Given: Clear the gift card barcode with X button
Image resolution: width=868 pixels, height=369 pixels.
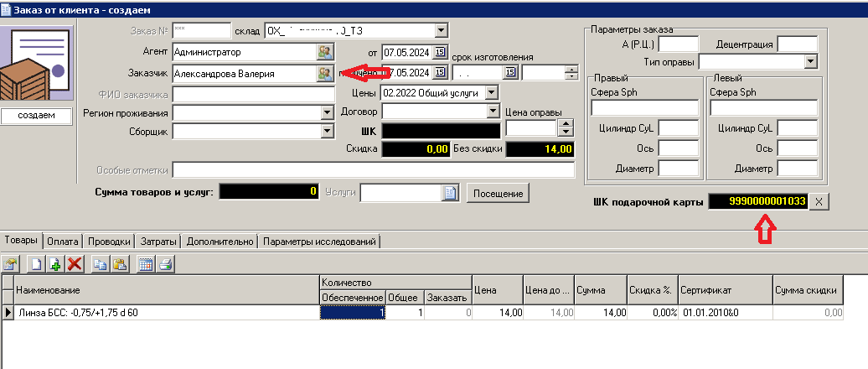Looking at the screenshot, I should (820, 201).
